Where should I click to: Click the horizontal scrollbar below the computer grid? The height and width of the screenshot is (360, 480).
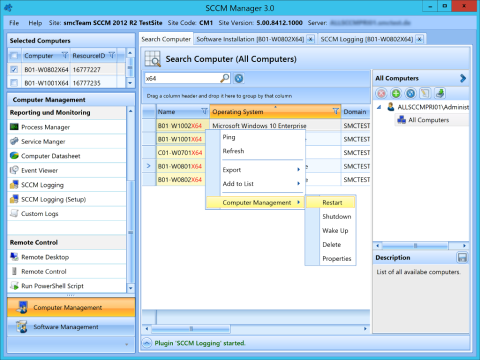[x=256, y=329]
